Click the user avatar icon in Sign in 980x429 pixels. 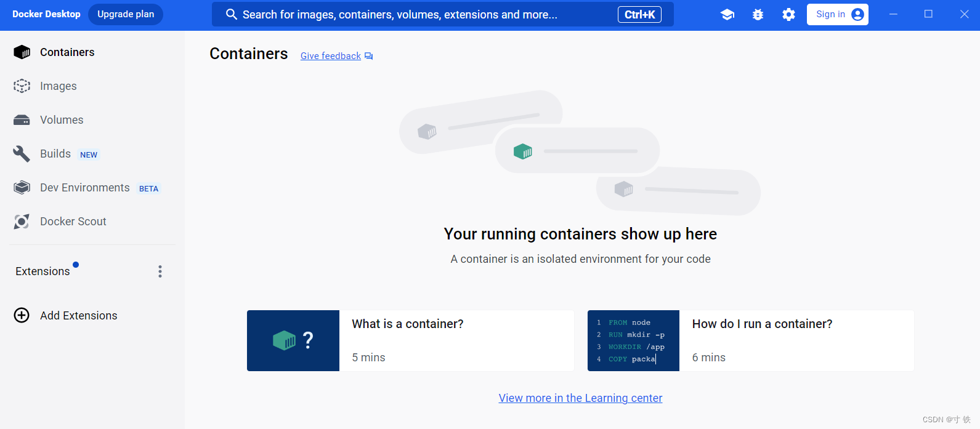pos(857,15)
